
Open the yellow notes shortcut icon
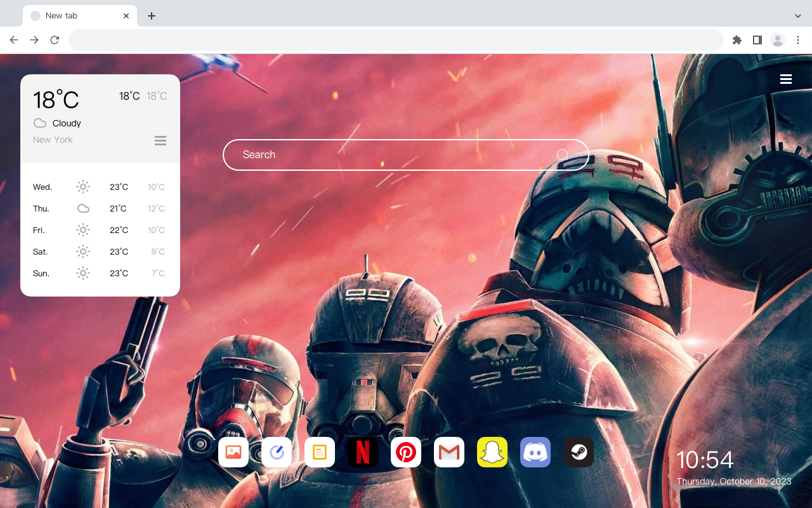point(320,452)
